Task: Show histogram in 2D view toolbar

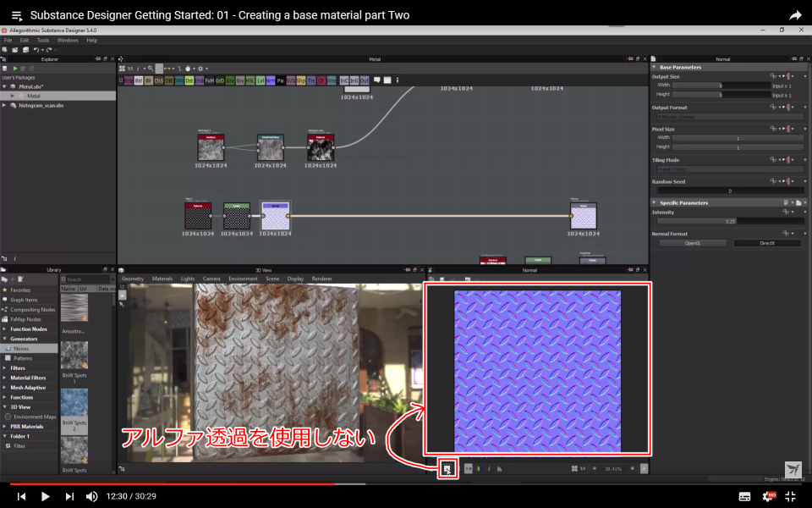Action: click(x=499, y=468)
